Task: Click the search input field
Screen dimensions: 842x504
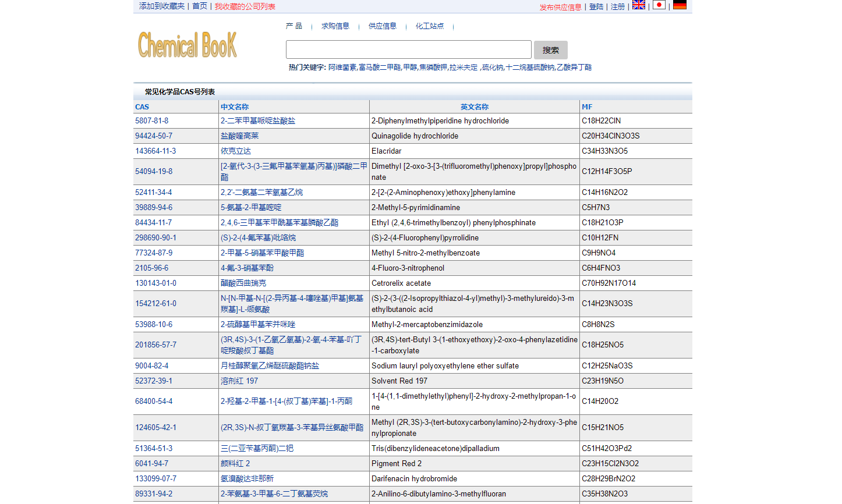Action: [409, 49]
